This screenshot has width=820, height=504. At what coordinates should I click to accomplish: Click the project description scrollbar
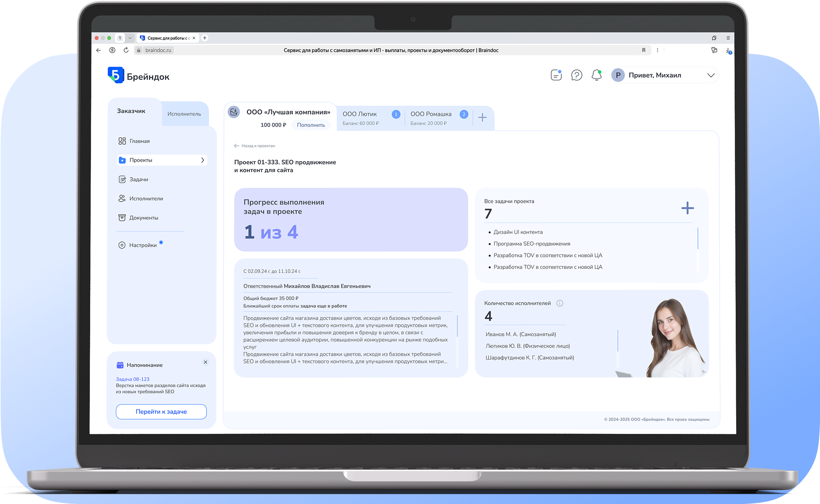coord(457,326)
